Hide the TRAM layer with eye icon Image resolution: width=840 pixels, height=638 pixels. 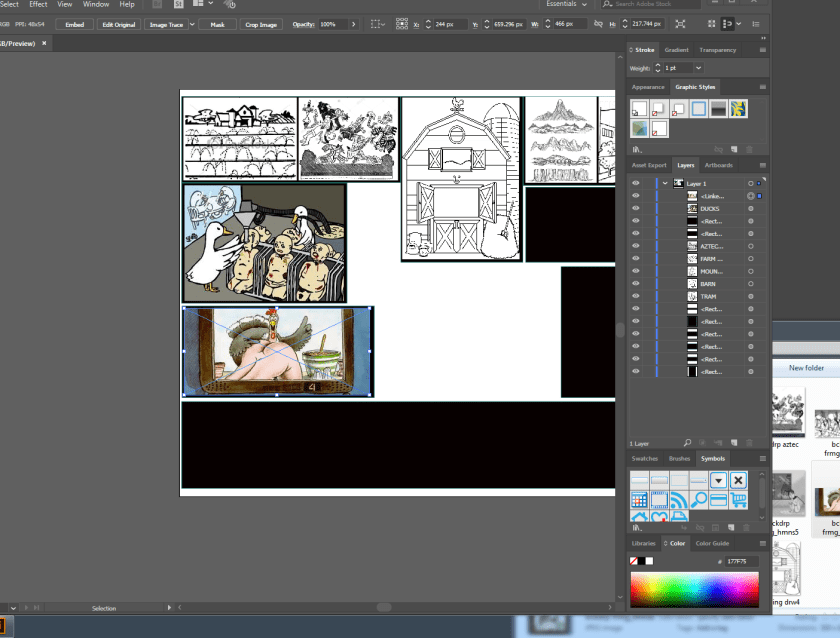point(635,297)
